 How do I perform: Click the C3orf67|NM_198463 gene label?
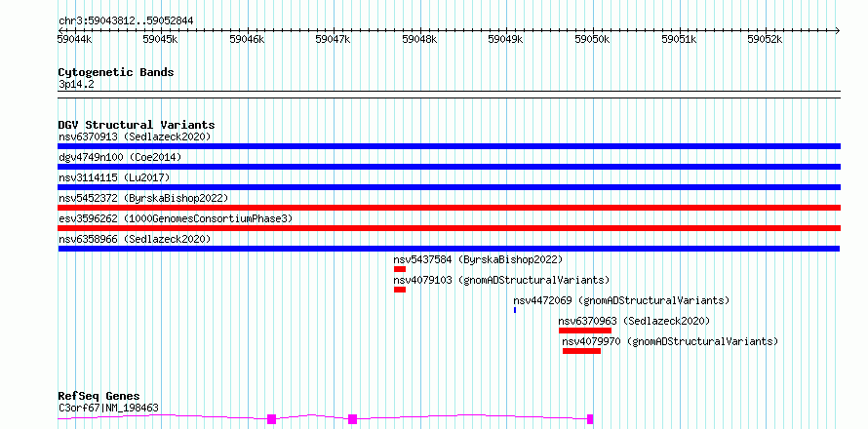click(108, 408)
